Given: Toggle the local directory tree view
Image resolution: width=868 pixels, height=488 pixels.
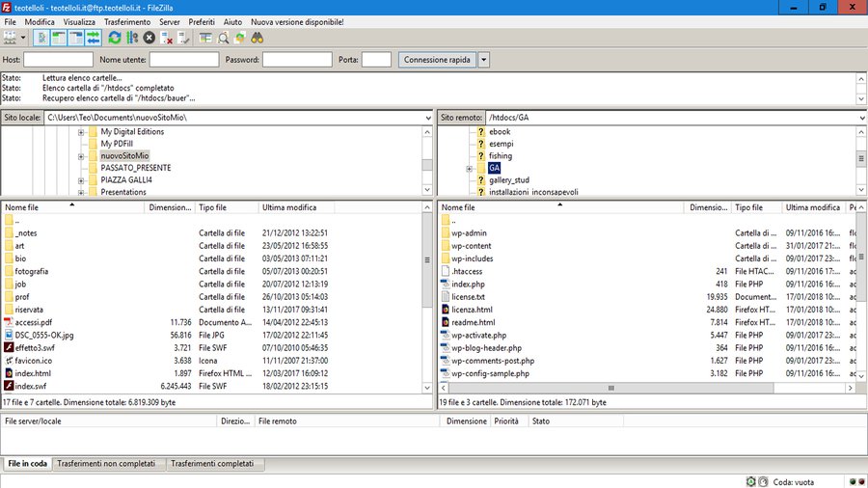Looking at the screenshot, I should tap(58, 38).
